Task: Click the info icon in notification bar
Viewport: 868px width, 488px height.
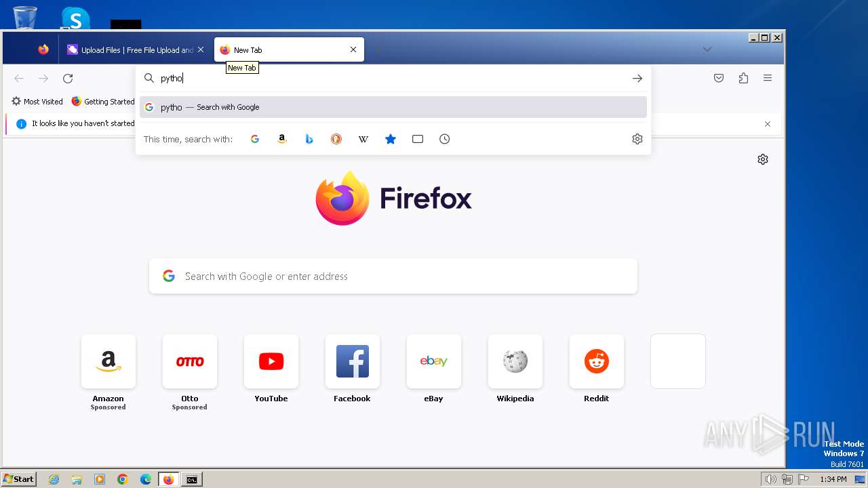Action: pos(21,124)
